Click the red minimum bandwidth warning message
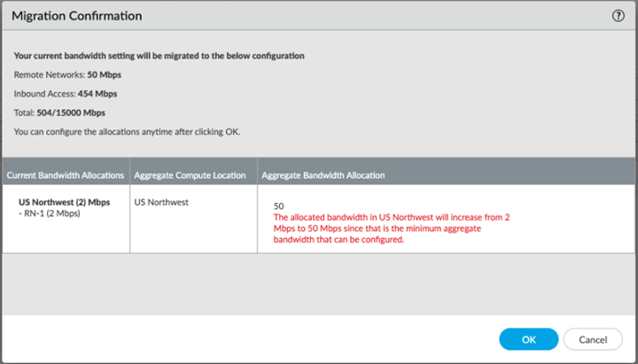The width and height of the screenshot is (638, 364). click(392, 228)
